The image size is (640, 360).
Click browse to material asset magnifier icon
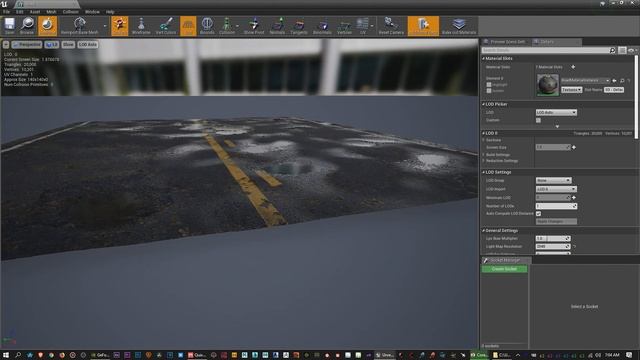click(x=622, y=81)
